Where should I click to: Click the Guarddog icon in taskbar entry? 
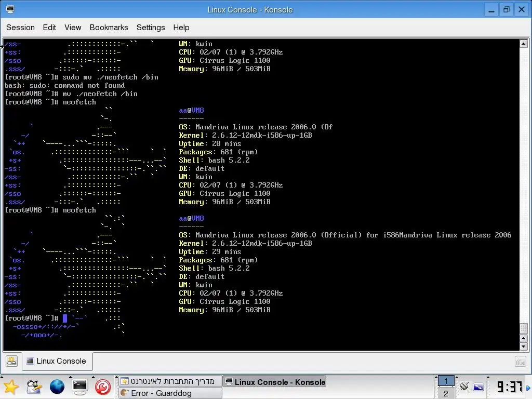pos(125,393)
